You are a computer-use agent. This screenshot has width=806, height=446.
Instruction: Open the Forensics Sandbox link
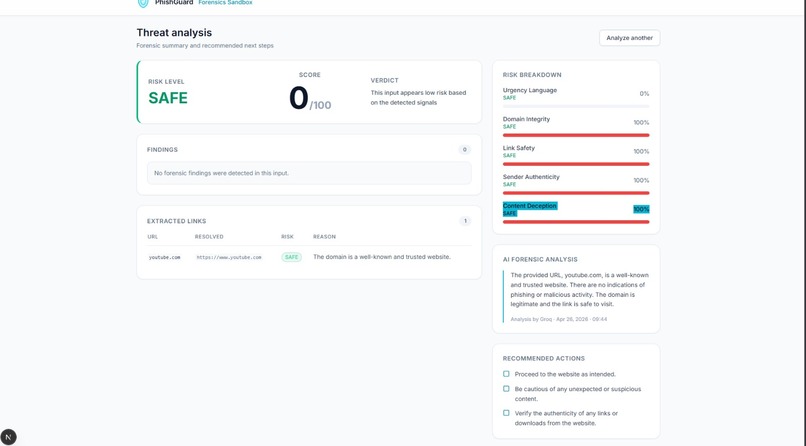pyautogui.click(x=225, y=3)
